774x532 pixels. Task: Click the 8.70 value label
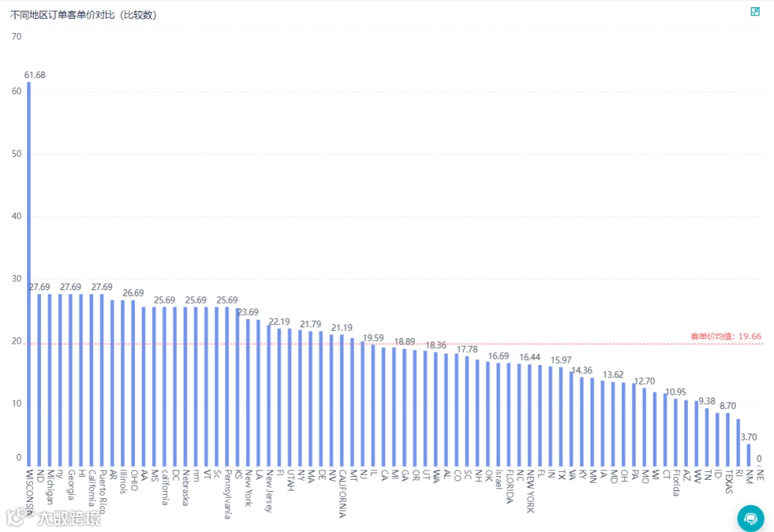point(727,406)
